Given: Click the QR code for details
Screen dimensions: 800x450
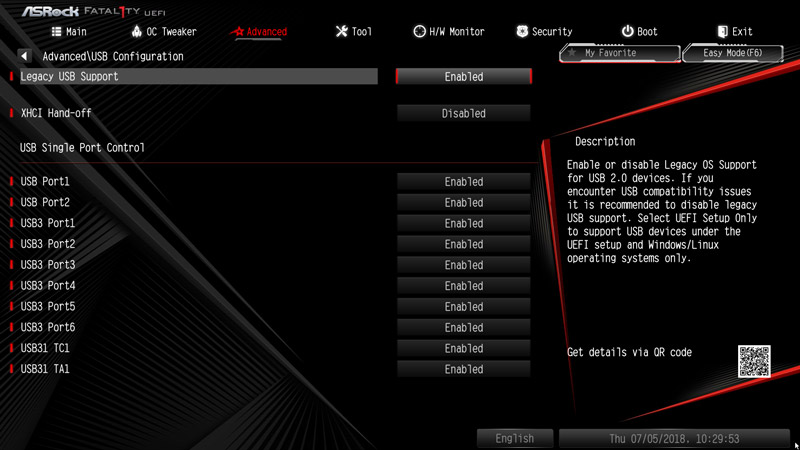Looking at the screenshot, I should pyautogui.click(x=754, y=361).
